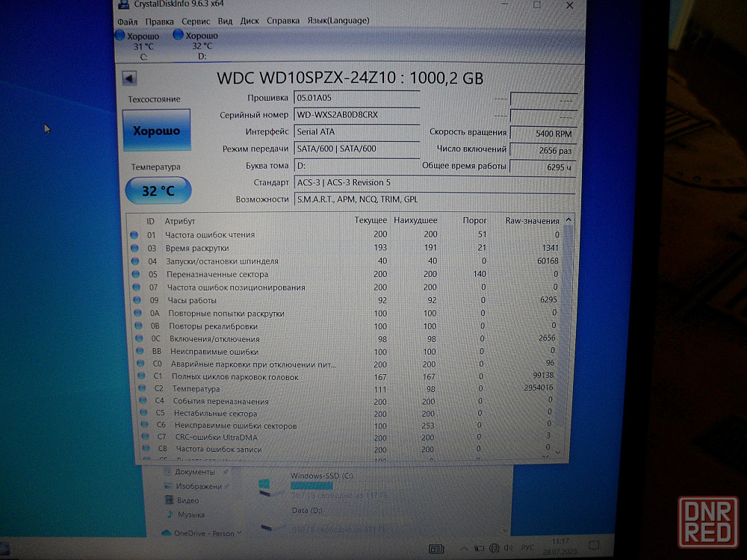The image size is (747, 560).
Task: Click the total work time value 6295 ч
Action: 544,167
